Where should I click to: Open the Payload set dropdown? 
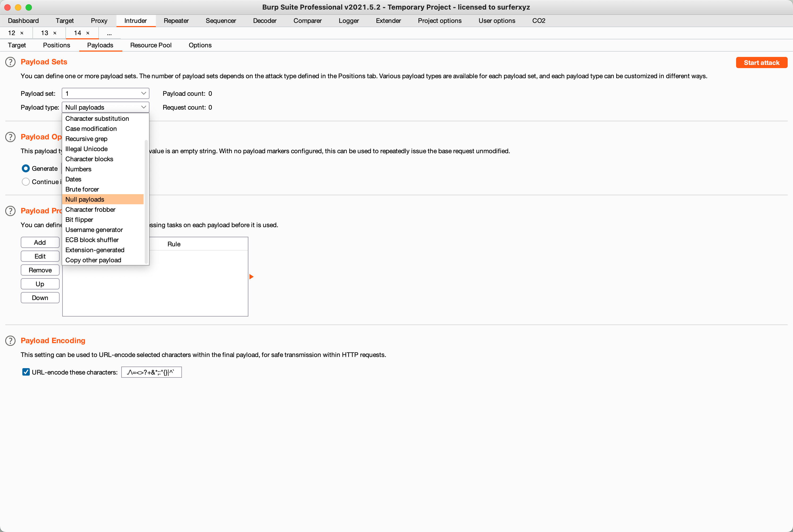[106, 93]
